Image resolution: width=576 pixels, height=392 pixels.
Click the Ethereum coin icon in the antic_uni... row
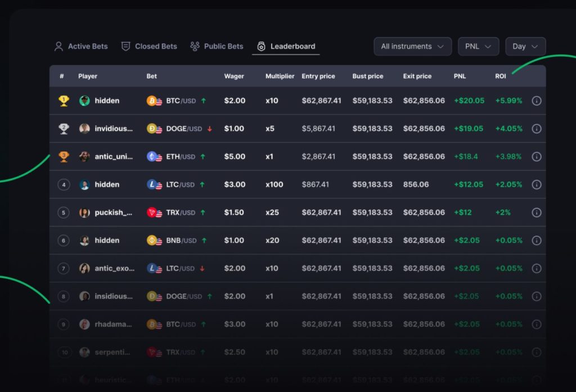(152, 156)
